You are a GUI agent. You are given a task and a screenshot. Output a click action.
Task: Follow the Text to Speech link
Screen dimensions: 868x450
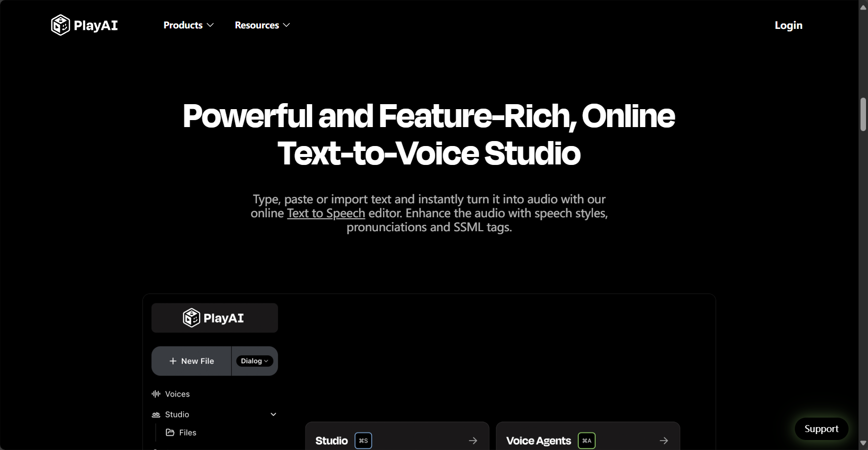click(326, 213)
